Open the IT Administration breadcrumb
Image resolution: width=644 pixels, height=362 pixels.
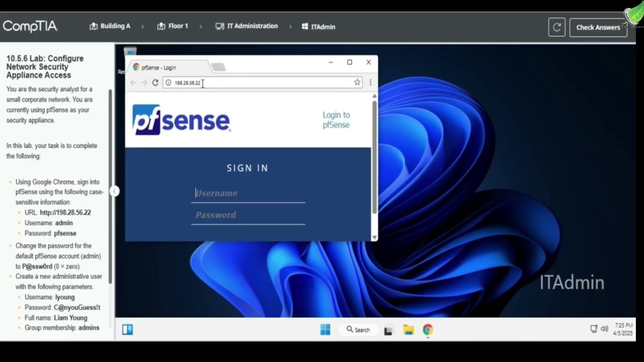[247, 26]
